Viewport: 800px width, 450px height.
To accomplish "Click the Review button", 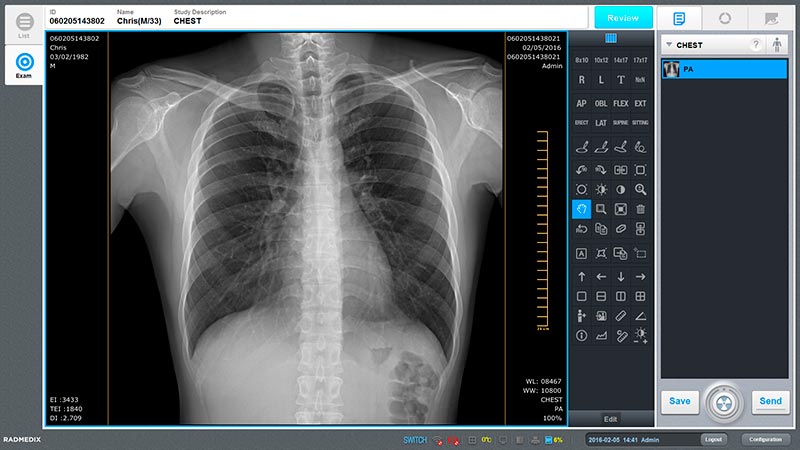I will (623, 17).
